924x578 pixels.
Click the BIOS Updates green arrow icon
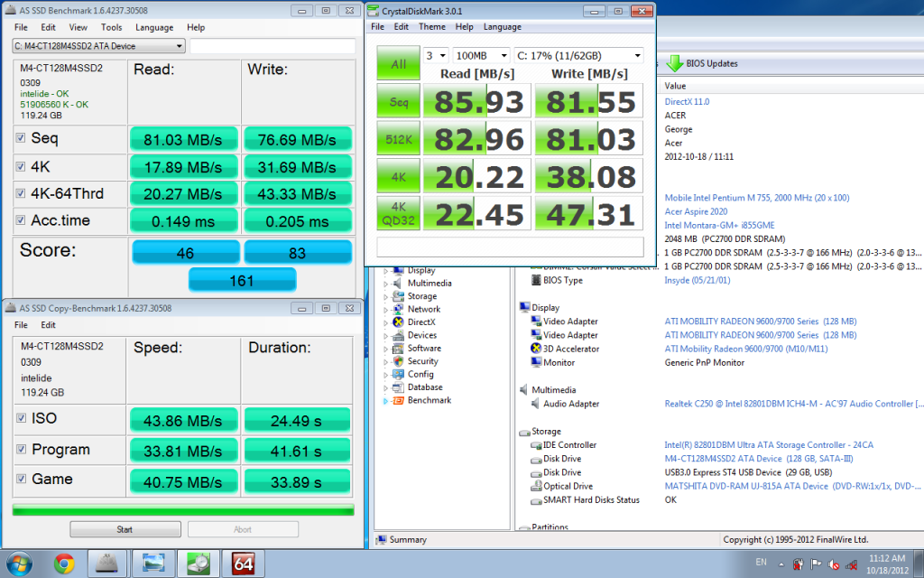674,63
